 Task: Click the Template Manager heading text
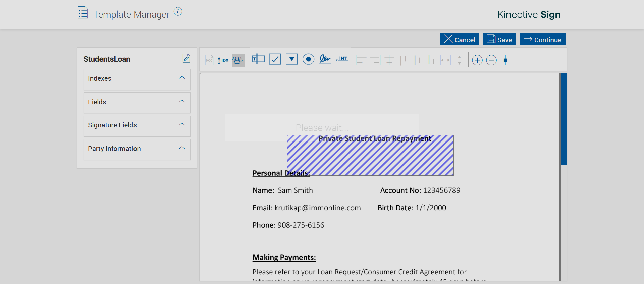131,14
